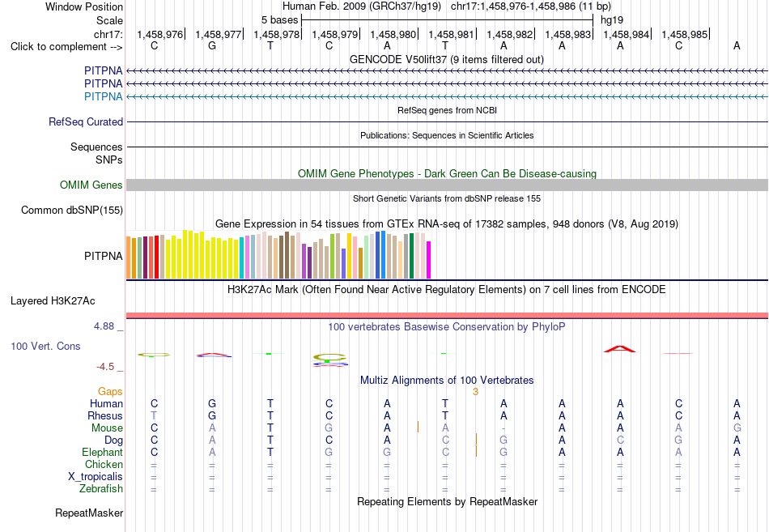The image size is (769, 532).
Task: Select the 'RepeatMasker' track label
Action: (x=89, y=513)
